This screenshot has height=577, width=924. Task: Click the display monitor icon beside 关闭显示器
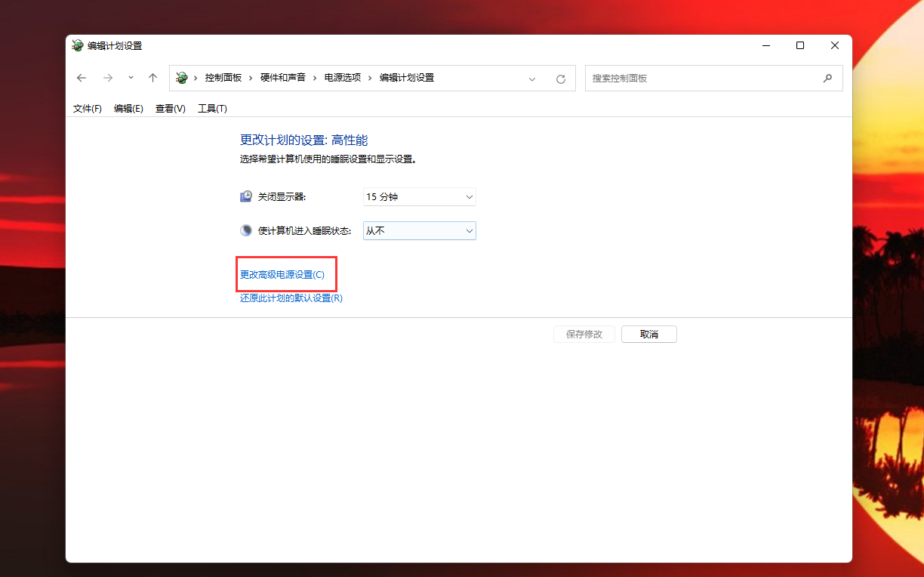(245, 196)
